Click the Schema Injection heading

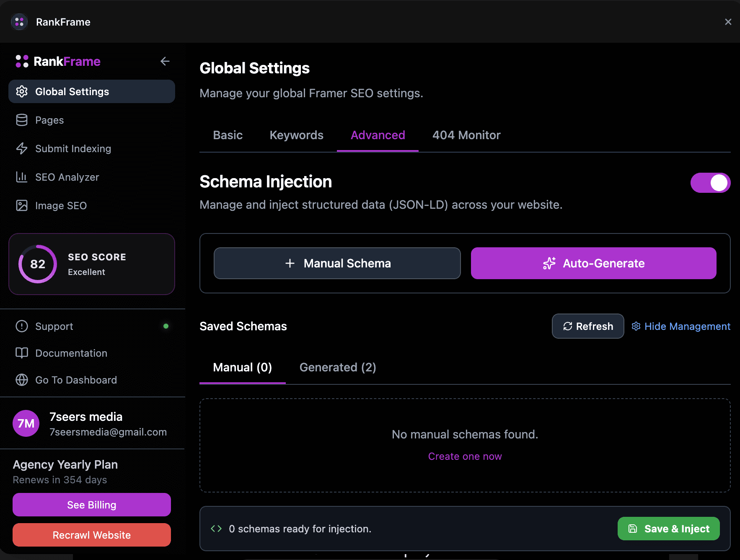266,182
